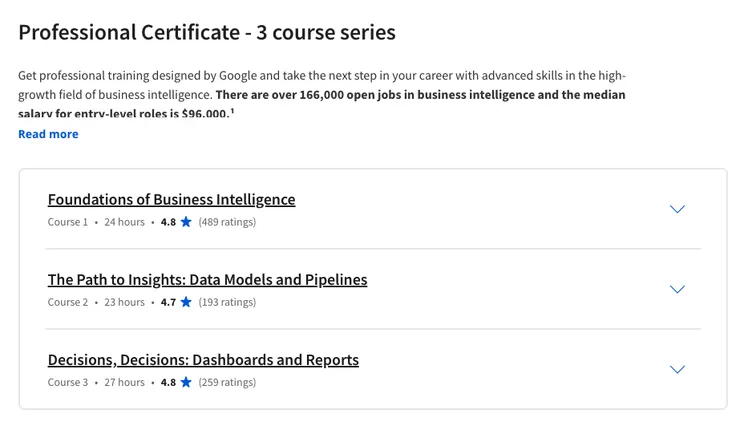Click the 27 hours duration text
The height and width of the screenshot is (423, 740).
124,382
